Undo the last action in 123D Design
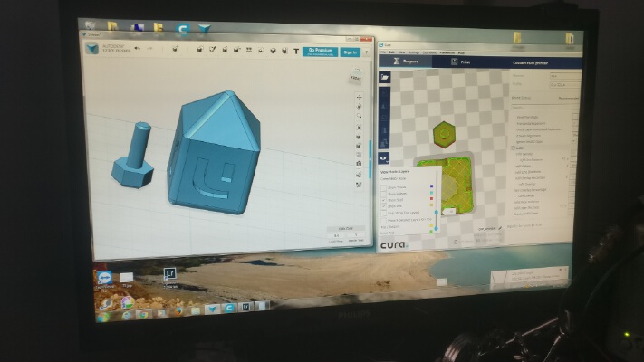 pos(138,49)
